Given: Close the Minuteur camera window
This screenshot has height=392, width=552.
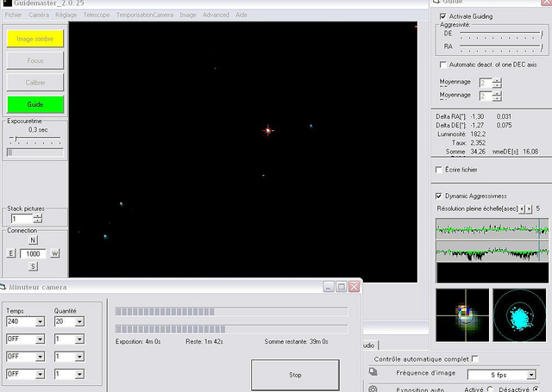Looking at the screenshot, I should pos(354,287).
